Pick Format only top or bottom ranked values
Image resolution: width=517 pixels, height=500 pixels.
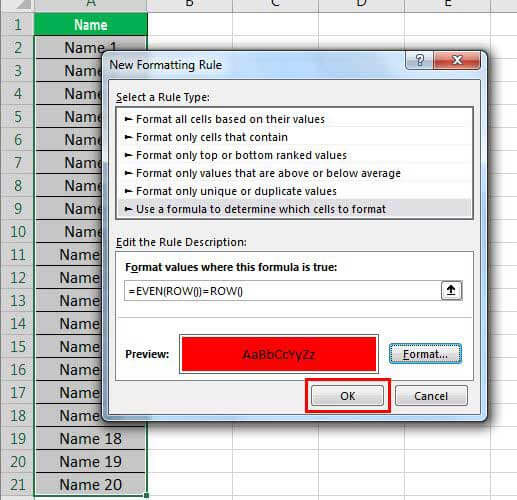[295, 155]
